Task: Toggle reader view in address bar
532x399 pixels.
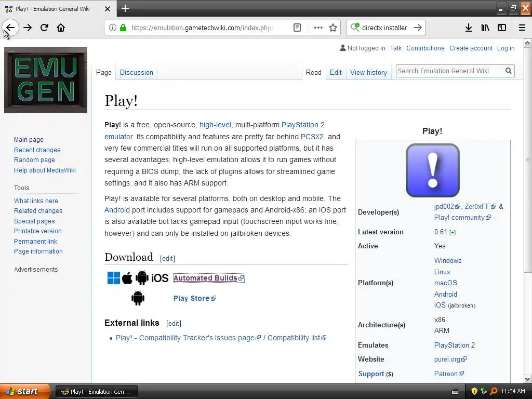Action: 297,28
